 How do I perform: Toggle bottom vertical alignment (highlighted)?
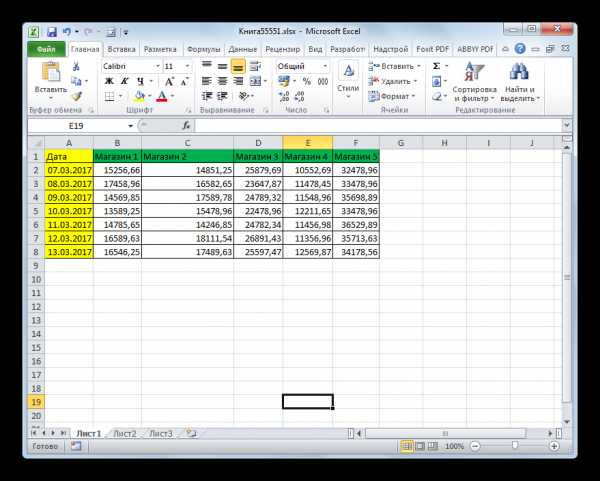click(x=238, y=66)
